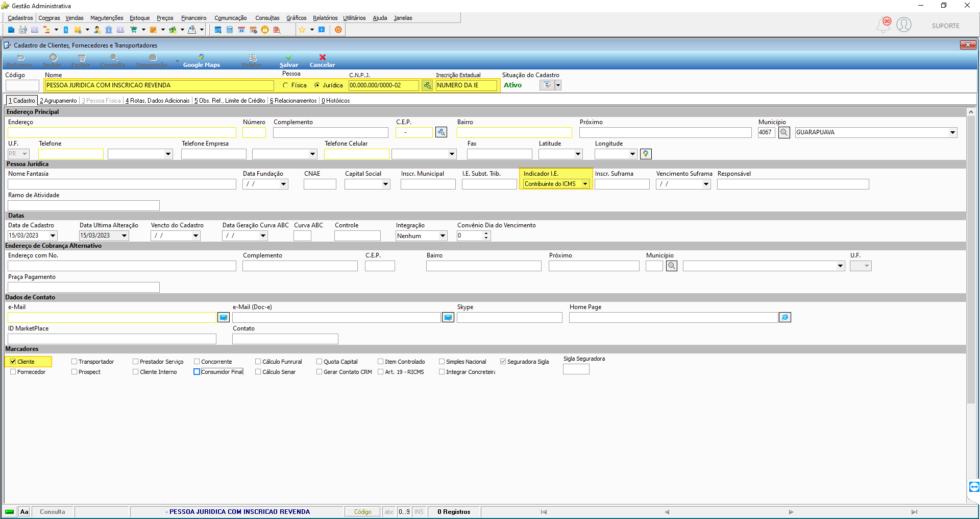
Task: Click the orange box toolbar icon
Action: point(153,30)
